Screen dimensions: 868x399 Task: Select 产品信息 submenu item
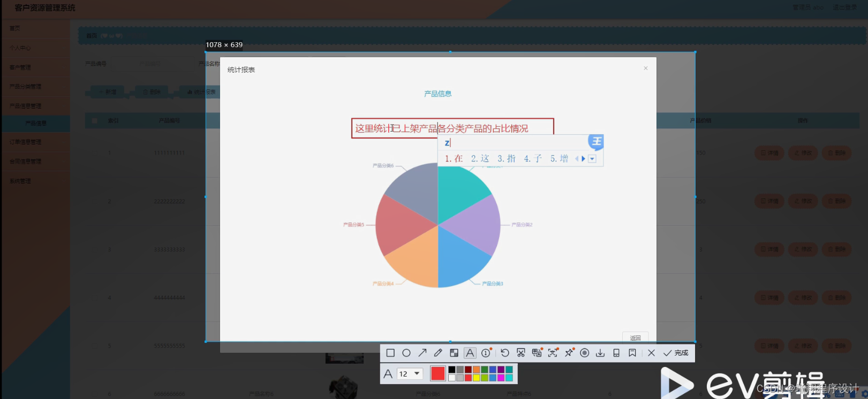[x=36, y=123]
